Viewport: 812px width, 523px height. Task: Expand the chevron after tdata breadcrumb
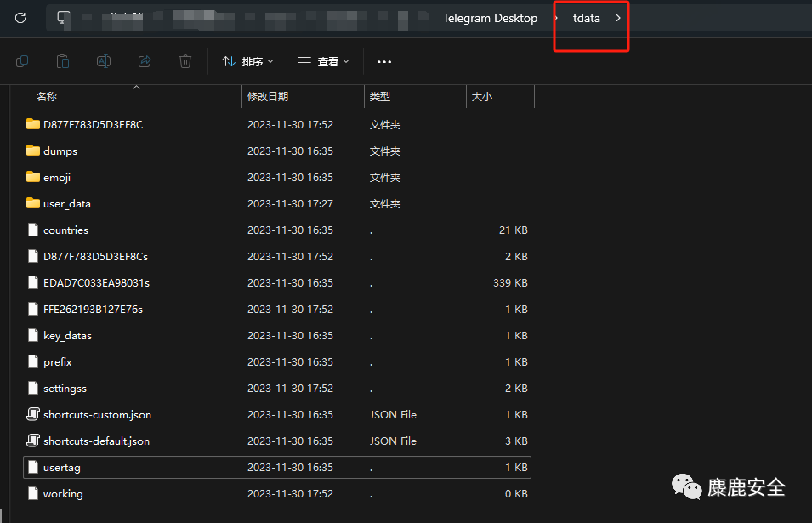618,18
